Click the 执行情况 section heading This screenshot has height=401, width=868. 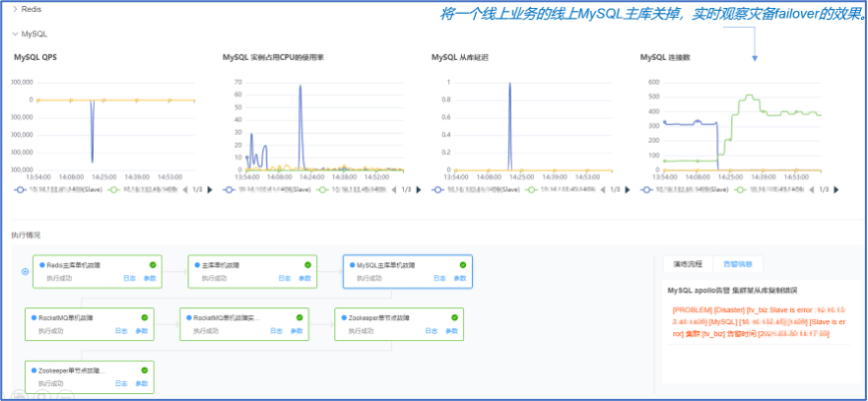pyautogui.click(x=26, y=235)
